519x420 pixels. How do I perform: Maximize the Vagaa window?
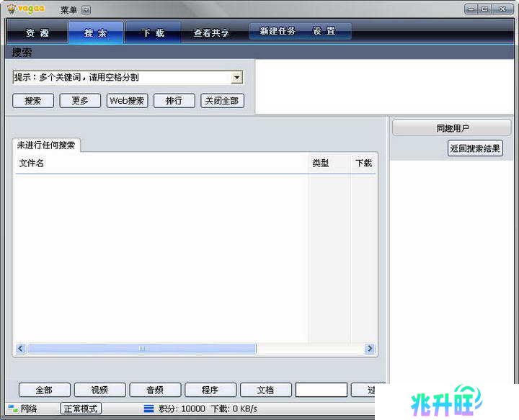tap(485, 9)
